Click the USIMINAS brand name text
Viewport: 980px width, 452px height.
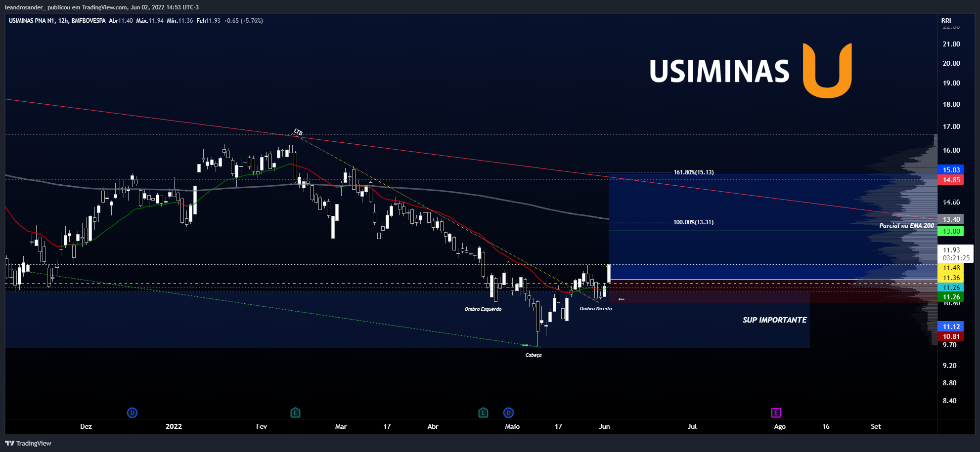coord(719,71)
